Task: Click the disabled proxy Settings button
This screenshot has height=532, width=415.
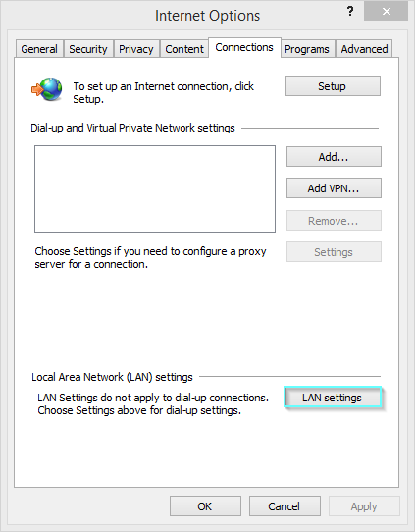Action: click(x=334, y=251)
